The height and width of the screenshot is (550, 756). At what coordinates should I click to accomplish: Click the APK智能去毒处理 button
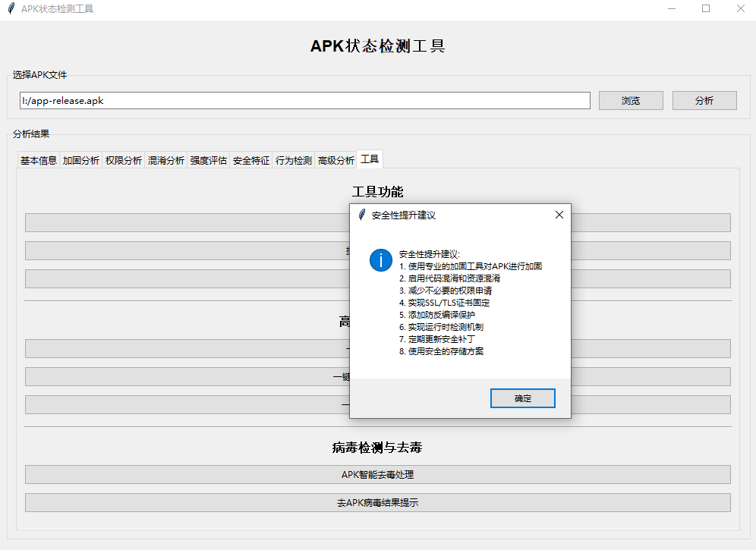pos(377,474)
